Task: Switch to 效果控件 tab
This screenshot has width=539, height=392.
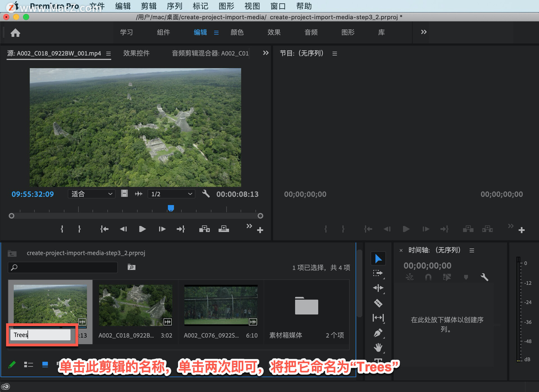Action: coord(136,53)
